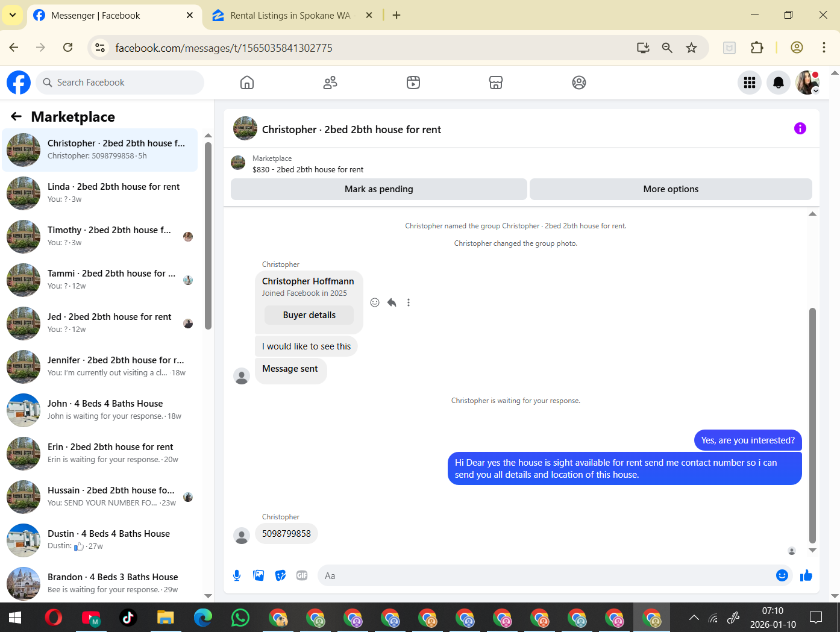Open the Facebook Home icon
Viewport: 840px width, 632px height.
click(247, 83)
